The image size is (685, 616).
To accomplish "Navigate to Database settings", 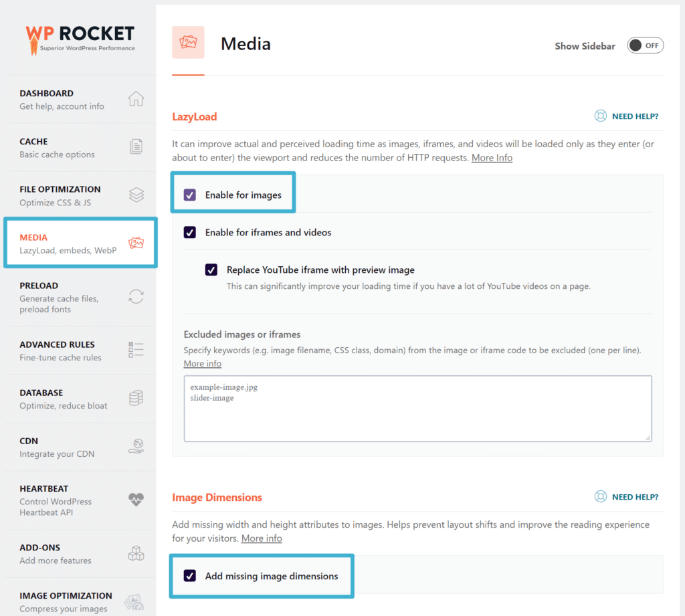I will coord(80,399).
